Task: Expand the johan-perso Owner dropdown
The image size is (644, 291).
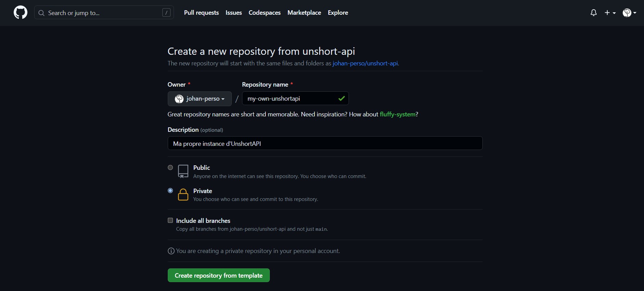Action: (200, 99)
